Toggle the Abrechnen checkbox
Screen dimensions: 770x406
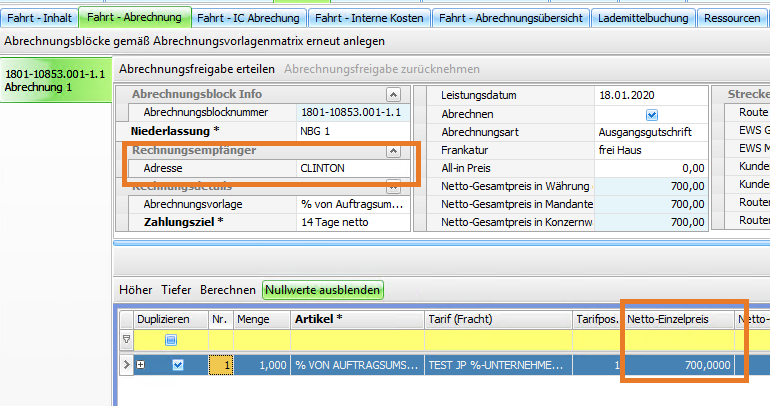point(652,114)
